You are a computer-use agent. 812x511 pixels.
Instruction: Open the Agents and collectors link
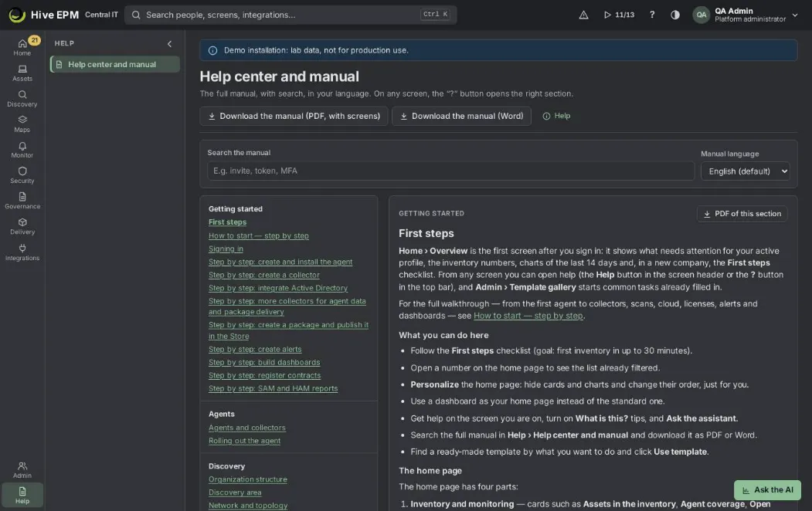(247, 428)
